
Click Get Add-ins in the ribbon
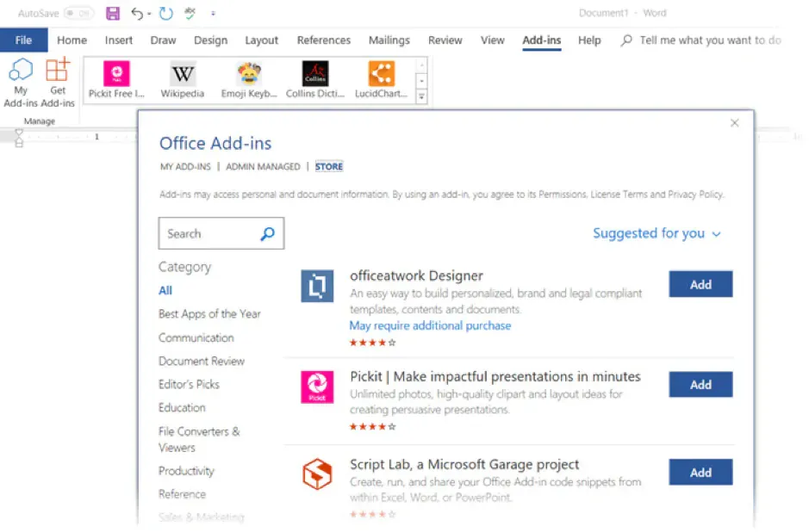tap(58, 82)
